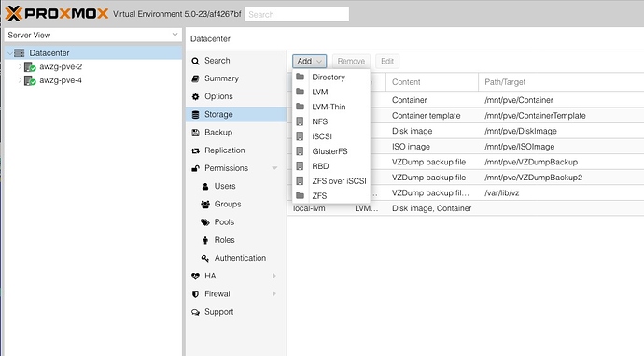The width and height of the screenshot is (644, 356).
Task: Choose LVM from Add menu
Action: click(331, 92)
